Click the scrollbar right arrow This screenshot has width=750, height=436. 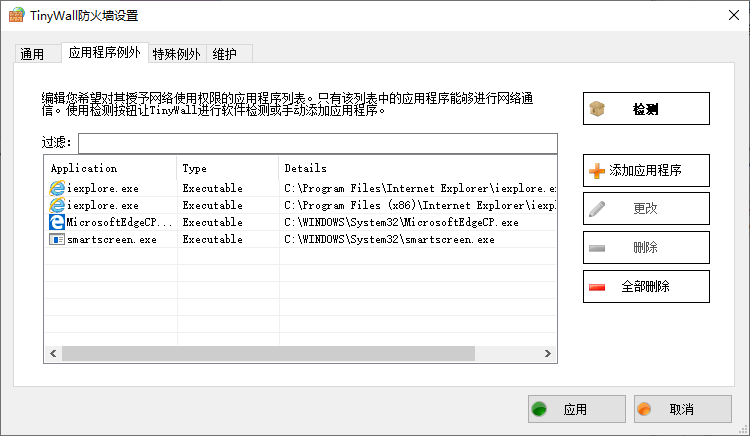tap(548, 354)
